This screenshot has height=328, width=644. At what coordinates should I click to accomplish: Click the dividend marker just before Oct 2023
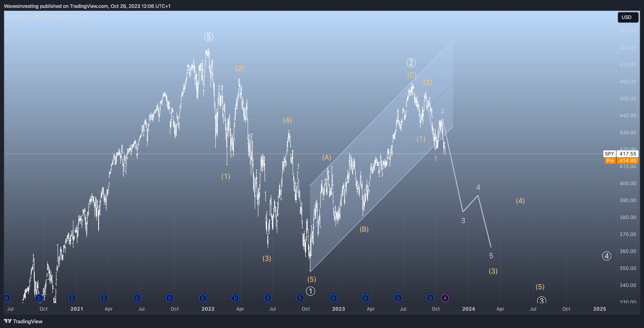click(431, 298)
